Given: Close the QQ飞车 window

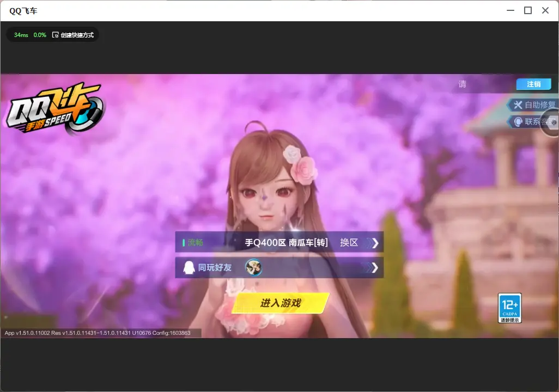Looking at the screenshot, I should pos(545,11).
